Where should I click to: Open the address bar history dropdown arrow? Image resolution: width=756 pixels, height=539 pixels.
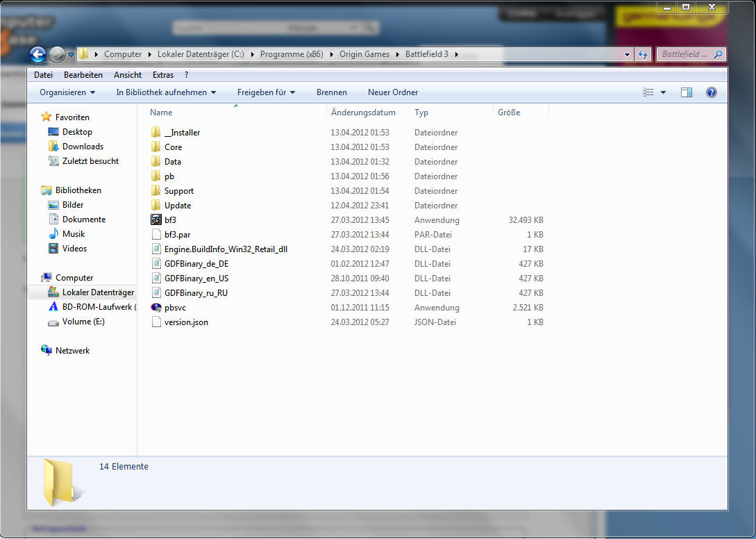click(627, 54)
